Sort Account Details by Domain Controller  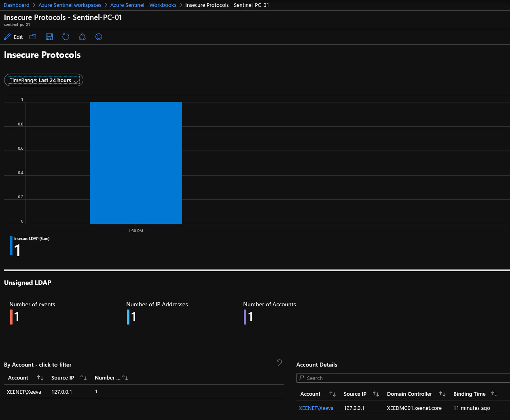pos(442,394)
